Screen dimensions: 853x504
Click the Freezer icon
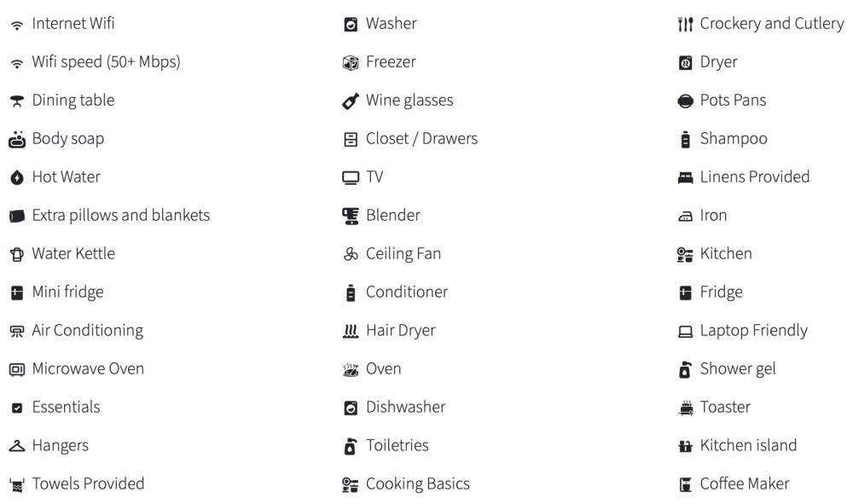[x=350, y=61]
